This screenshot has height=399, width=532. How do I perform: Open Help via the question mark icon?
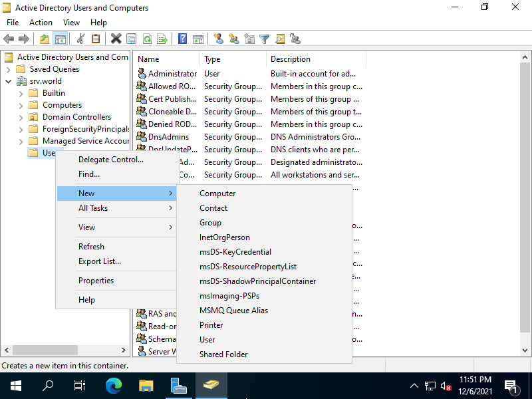pos(182,39)
